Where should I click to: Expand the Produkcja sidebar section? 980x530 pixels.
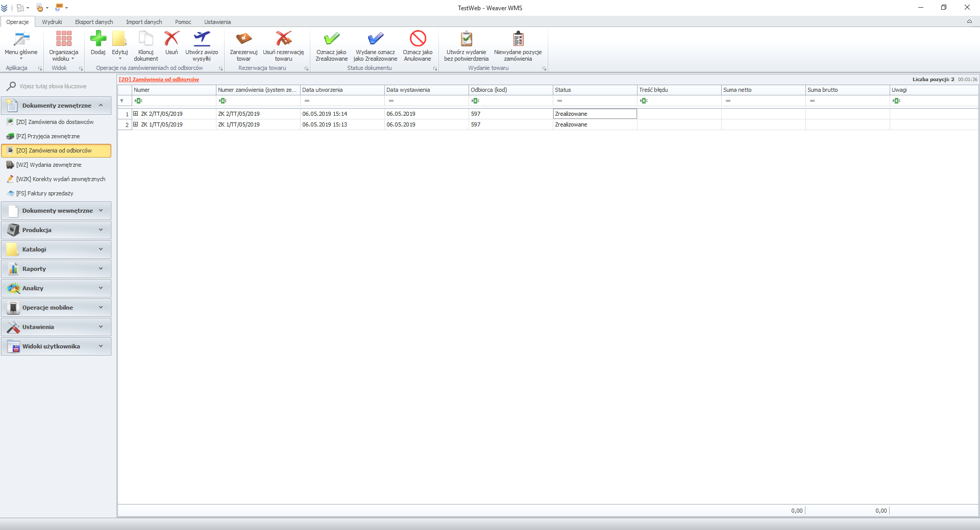56,230
